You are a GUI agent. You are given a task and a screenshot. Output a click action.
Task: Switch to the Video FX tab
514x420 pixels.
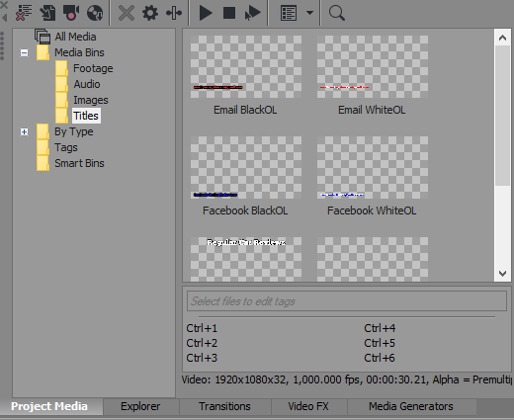(308, 406)
